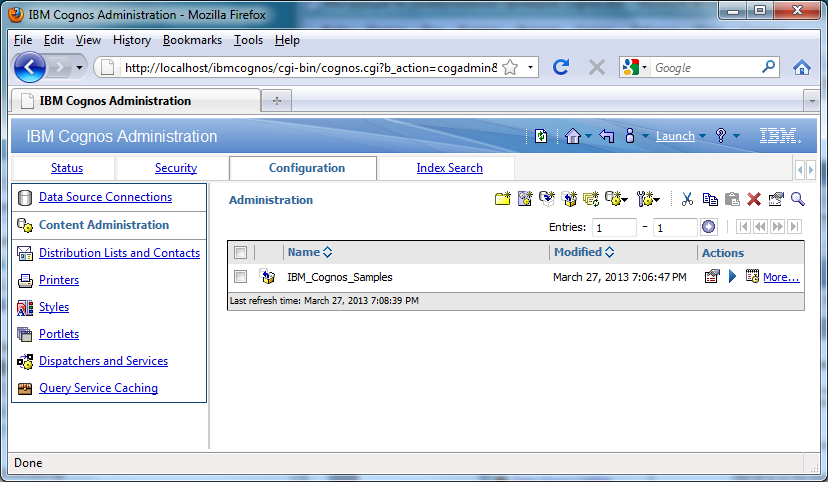Open Data Source Connections
The image size is (828, 482).
[106, 197]
